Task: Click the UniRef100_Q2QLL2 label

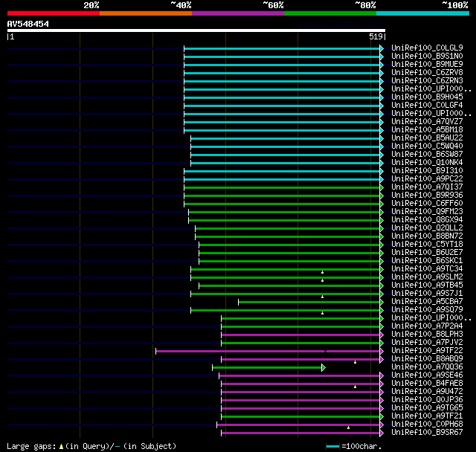Action: coord(427,228)
